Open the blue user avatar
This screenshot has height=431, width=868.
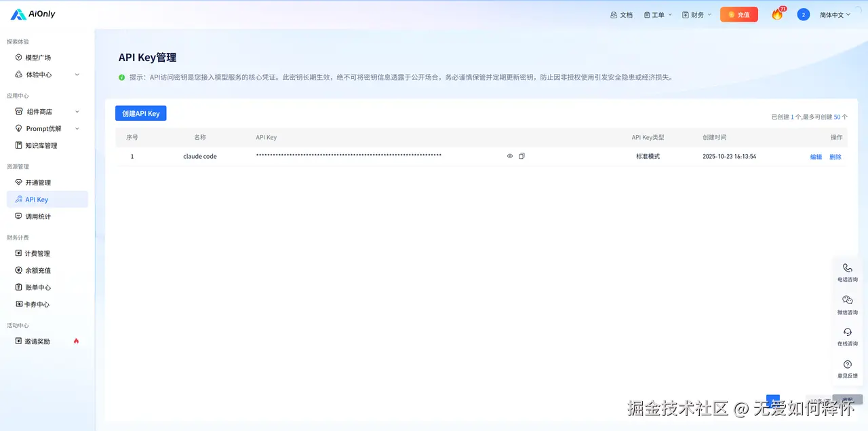804,14
